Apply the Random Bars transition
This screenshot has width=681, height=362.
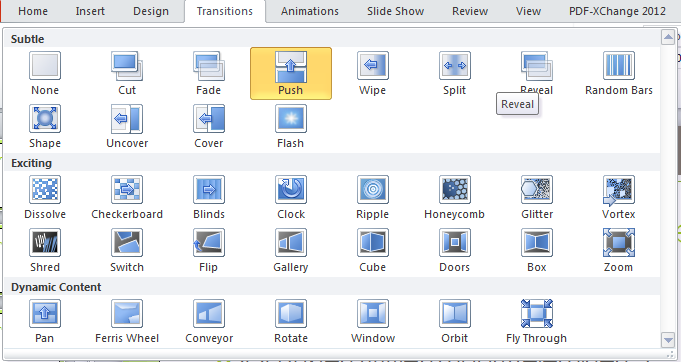618,73
